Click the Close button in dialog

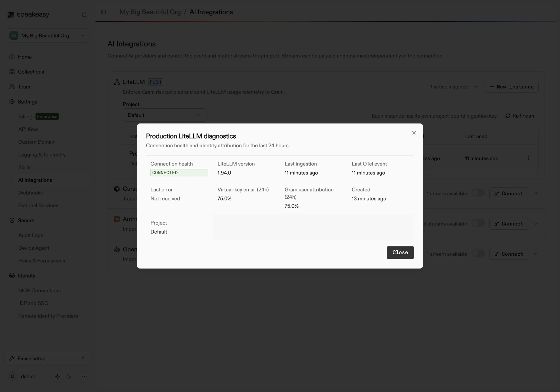click(400, 253)
